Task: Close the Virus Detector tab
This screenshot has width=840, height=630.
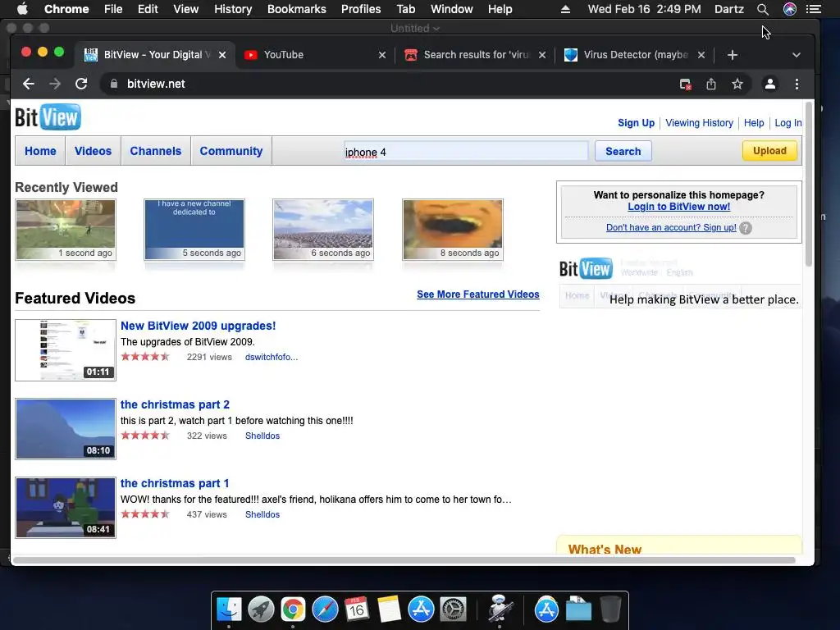Action: click(701, 55)
